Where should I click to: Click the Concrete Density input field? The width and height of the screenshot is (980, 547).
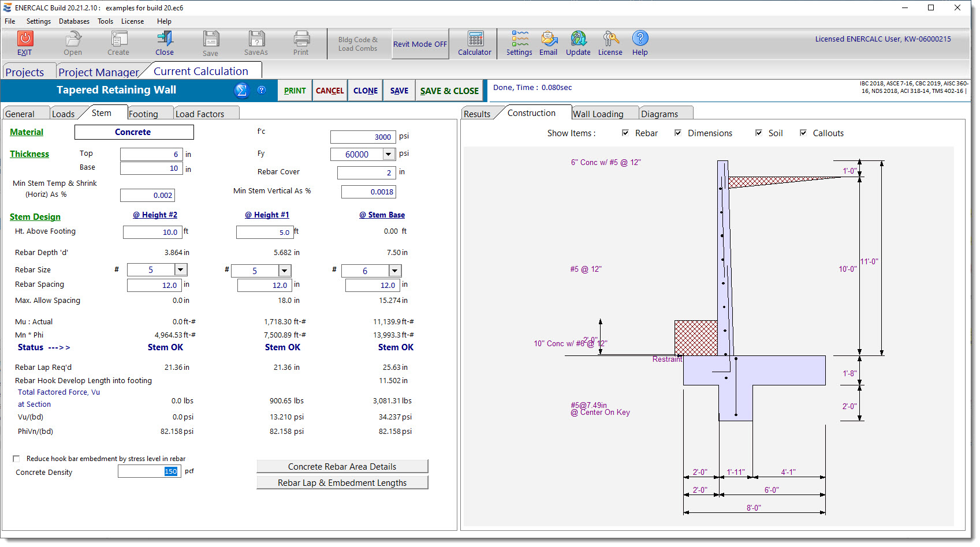(x=150, y=471)
